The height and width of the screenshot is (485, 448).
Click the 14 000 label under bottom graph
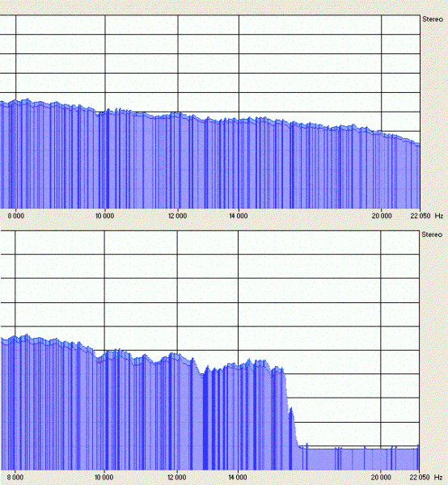(x=238, y=477)
